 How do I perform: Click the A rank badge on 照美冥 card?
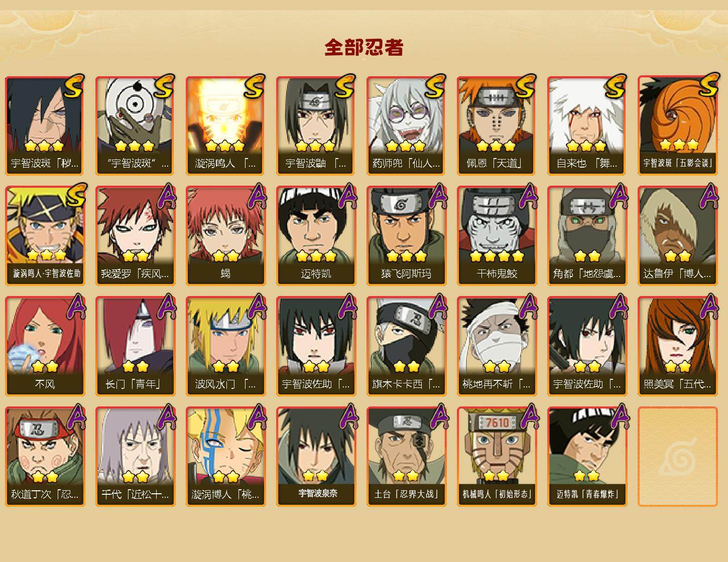click(x=708, y=306)
